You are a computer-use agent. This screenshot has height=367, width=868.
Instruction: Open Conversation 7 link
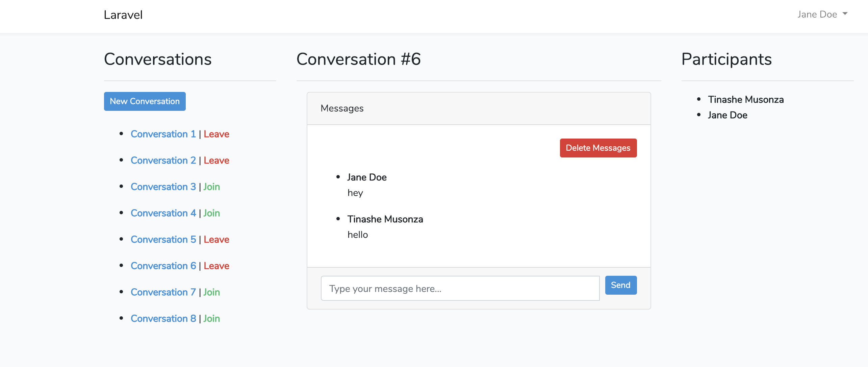(163, 292)
